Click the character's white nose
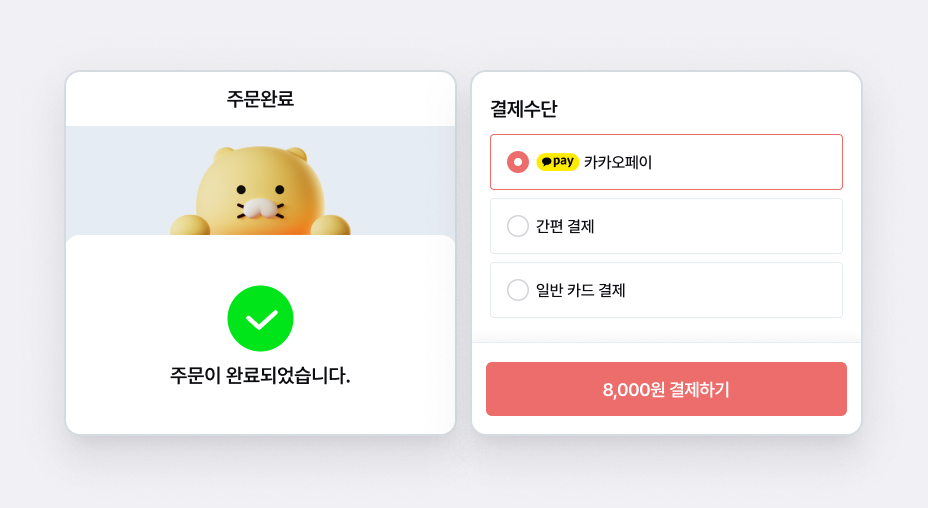 coord(260,208)
